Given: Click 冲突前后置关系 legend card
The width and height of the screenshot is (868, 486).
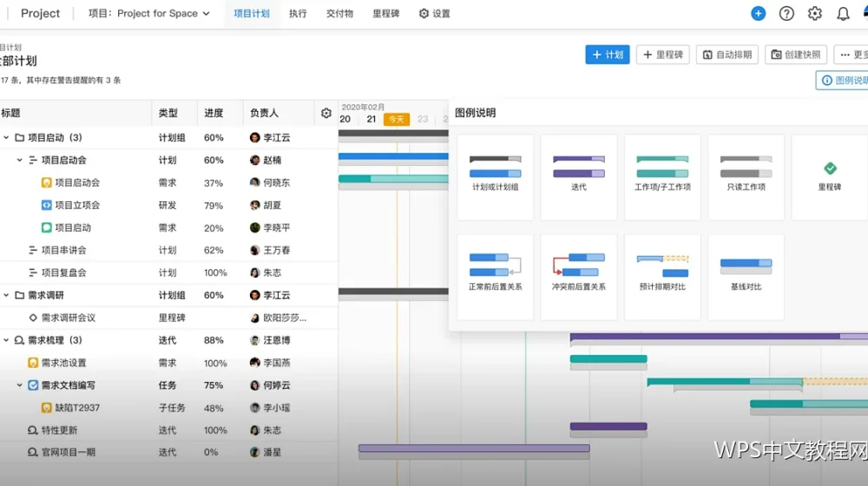Looking at the screenshot, I should [578, 277].
